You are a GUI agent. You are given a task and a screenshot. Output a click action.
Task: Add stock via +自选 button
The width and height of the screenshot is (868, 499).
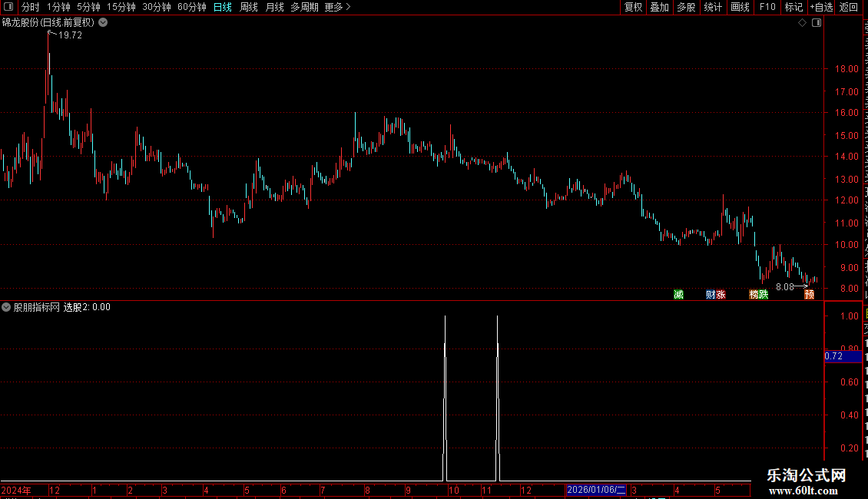(x=821, y=7)
